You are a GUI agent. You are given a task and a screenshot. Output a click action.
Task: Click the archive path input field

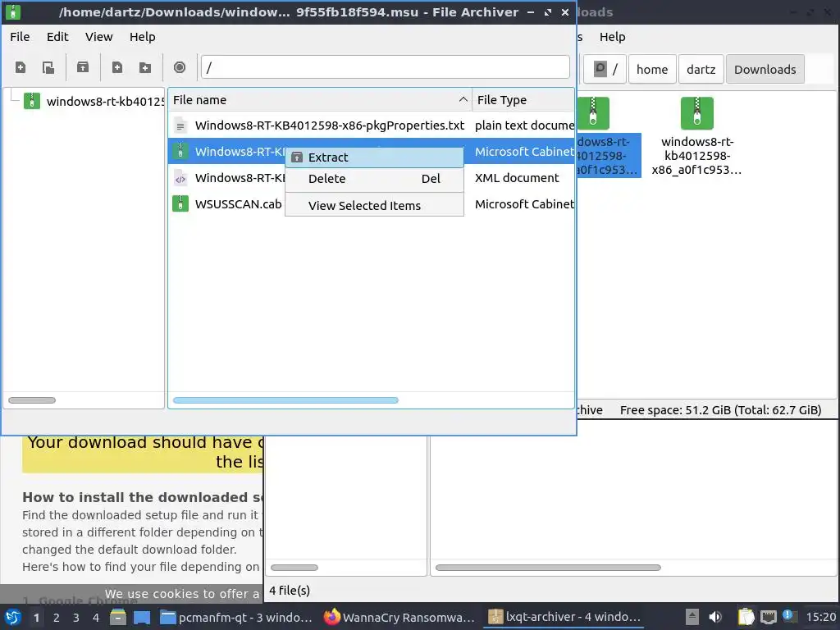(386, 67)
